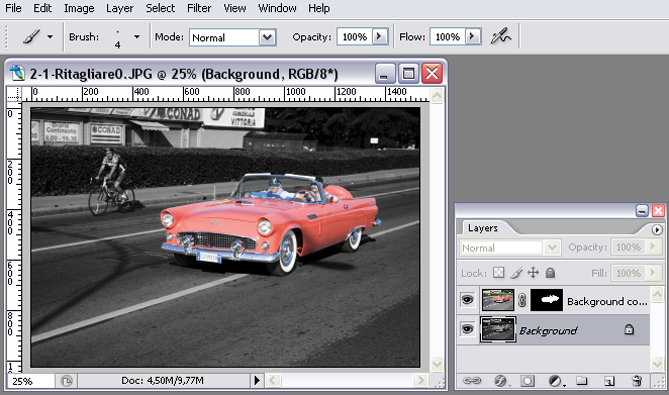Click the horizontal scrollbar right arrow
The height and width of the screenshot is (395, 669).
coord(420,380)
